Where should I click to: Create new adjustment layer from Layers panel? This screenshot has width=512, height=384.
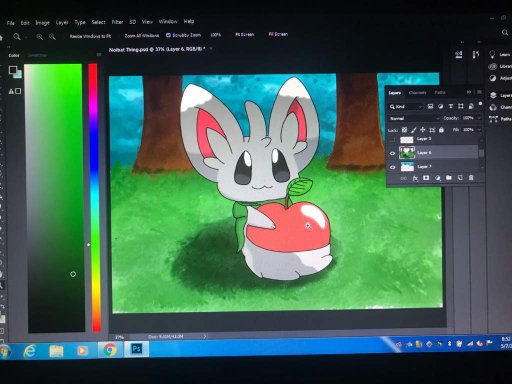438,178
